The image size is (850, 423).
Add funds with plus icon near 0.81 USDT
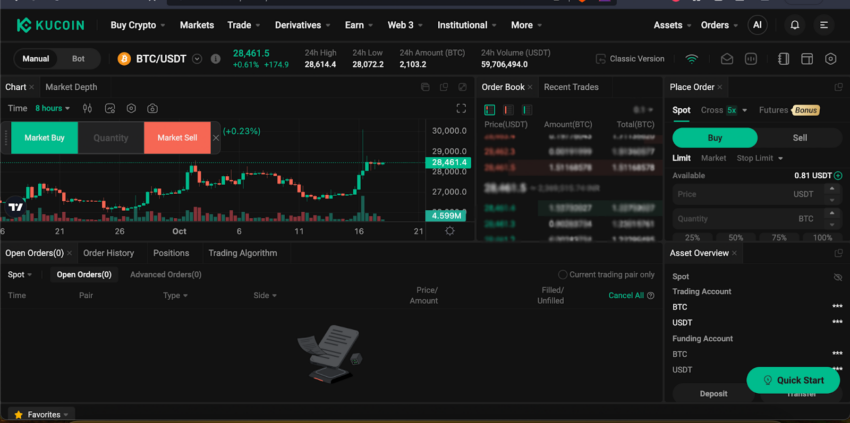point(838,176)
